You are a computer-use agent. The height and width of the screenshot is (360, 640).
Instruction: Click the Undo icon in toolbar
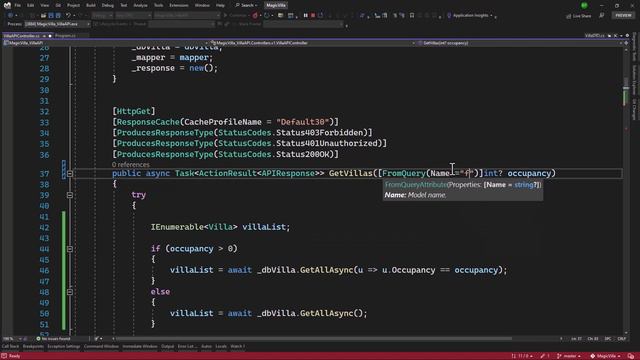(x=68, y=16)
